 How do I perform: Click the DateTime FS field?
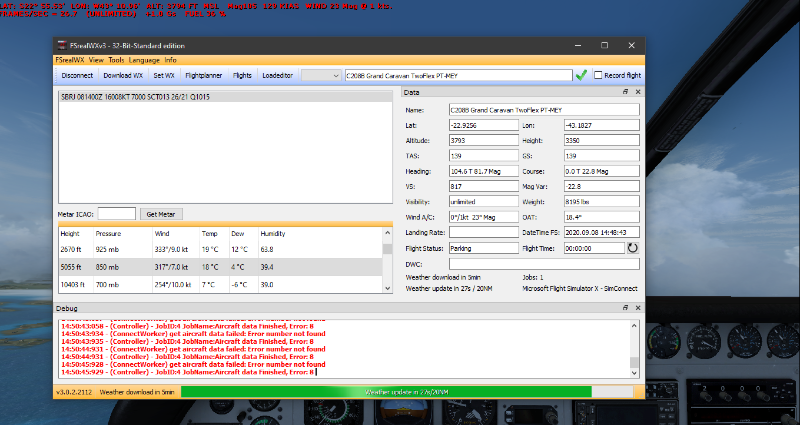point(602,232)
